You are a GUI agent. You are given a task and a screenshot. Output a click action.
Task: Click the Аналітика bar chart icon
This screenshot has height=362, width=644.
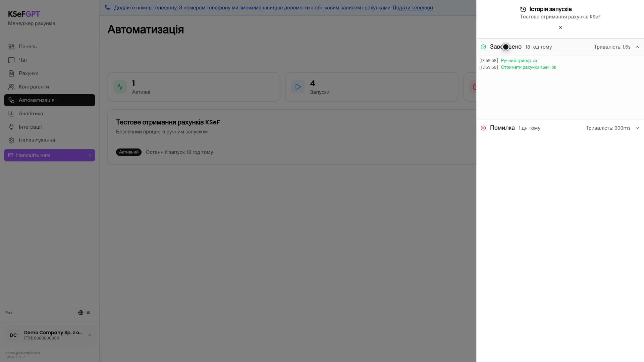(x=11, y=114)
